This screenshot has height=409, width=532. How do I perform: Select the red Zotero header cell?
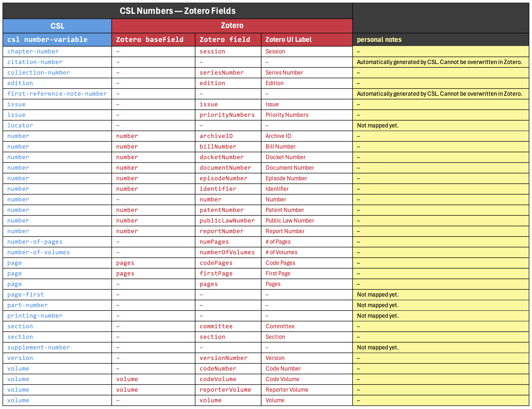(232, 25)
